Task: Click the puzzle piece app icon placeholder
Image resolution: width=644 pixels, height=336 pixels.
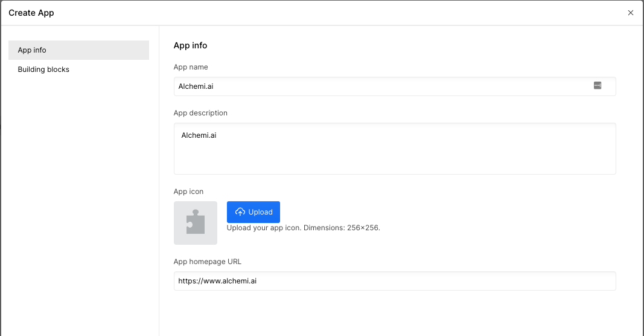Action: (x=196, y=223)
